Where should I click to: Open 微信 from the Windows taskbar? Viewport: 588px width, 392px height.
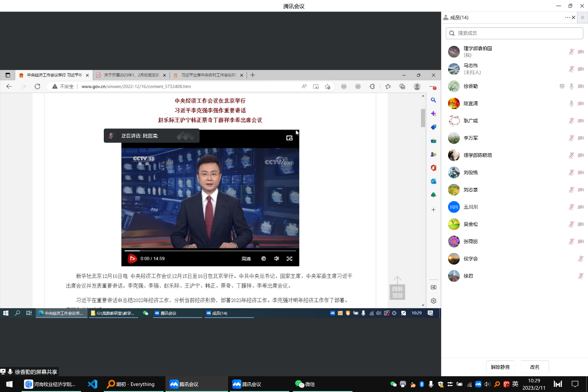pyautogui.click(x=305, y=384)
